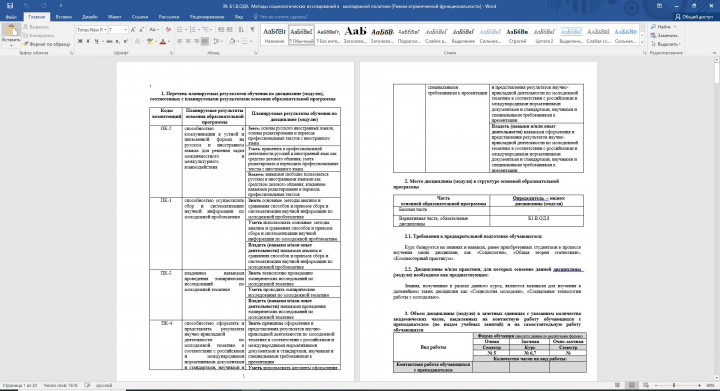Decrease paragraph indent

[x=221, y=30]
